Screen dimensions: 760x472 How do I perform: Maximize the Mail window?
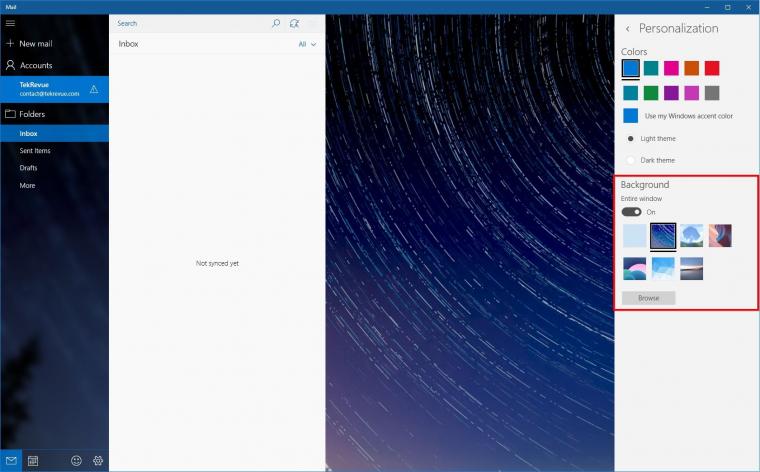(728, 7)
